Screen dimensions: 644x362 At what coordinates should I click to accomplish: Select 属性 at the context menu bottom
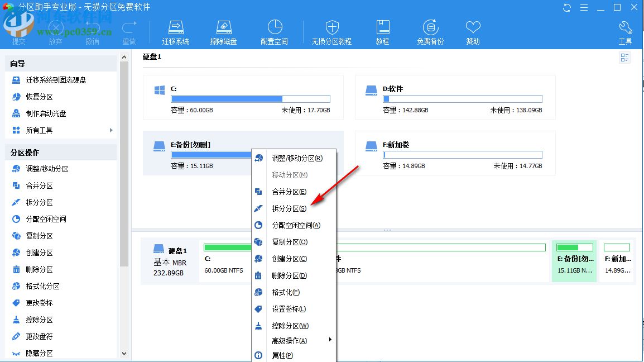pyautogui.click(x=282, y=355)
